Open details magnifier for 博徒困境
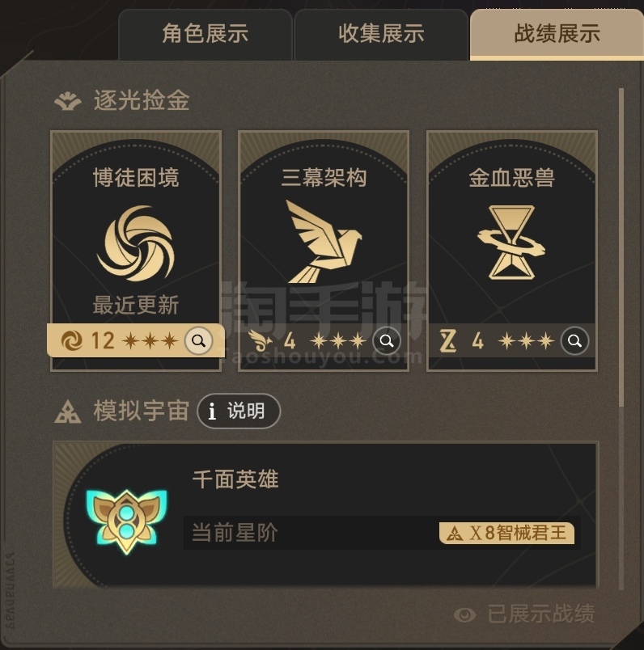The width and height of the screenshot is (644, 650). tap(198, 340)
